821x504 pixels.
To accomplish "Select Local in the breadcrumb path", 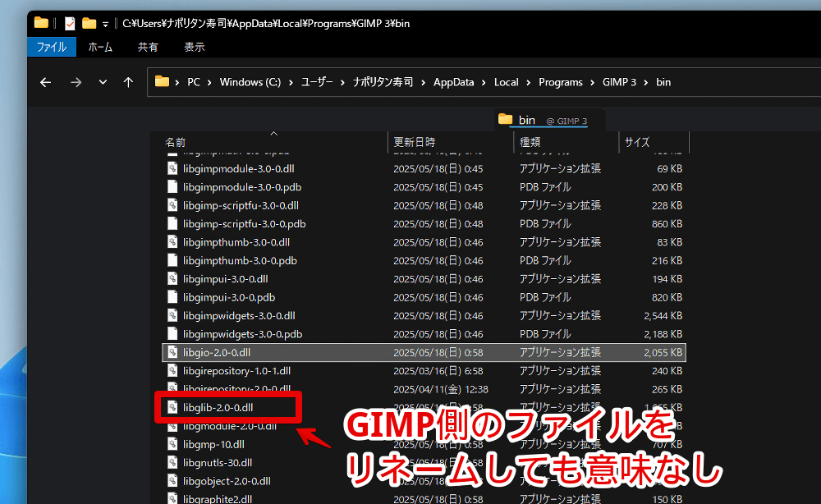I will 507,82.
